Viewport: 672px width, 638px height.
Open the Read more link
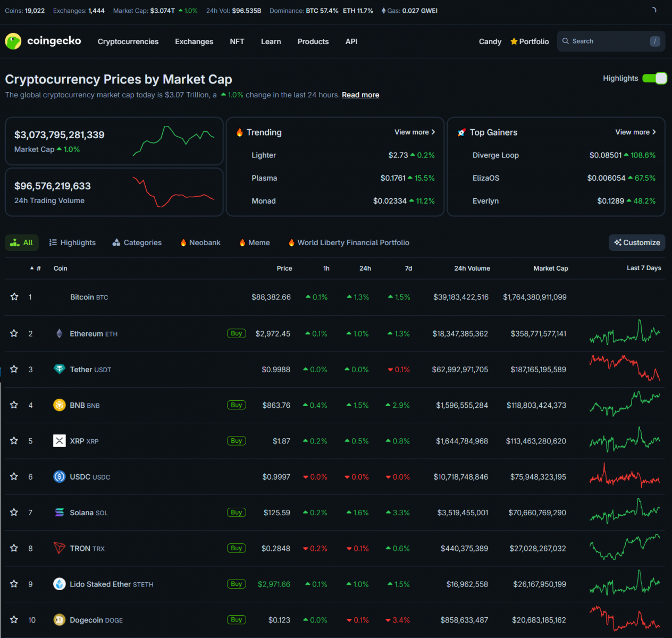coord(360,95)
